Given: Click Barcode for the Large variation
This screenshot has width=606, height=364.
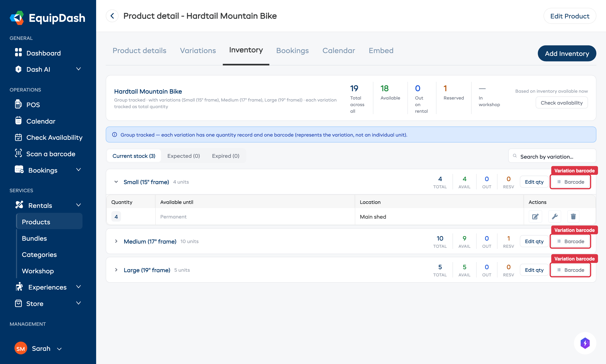Looking at the screenshot, I should [570, 270].
